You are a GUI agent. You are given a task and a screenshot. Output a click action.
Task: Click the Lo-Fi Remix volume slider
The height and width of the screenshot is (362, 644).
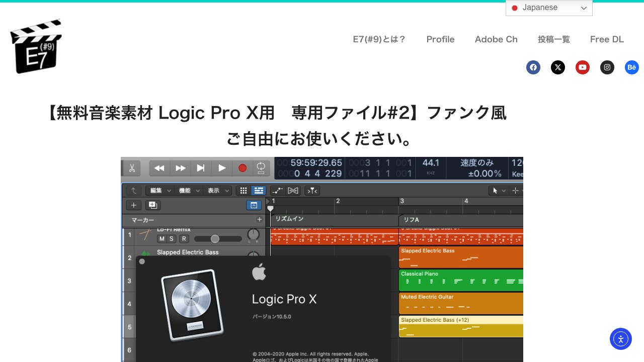click(x=218, y=239)
